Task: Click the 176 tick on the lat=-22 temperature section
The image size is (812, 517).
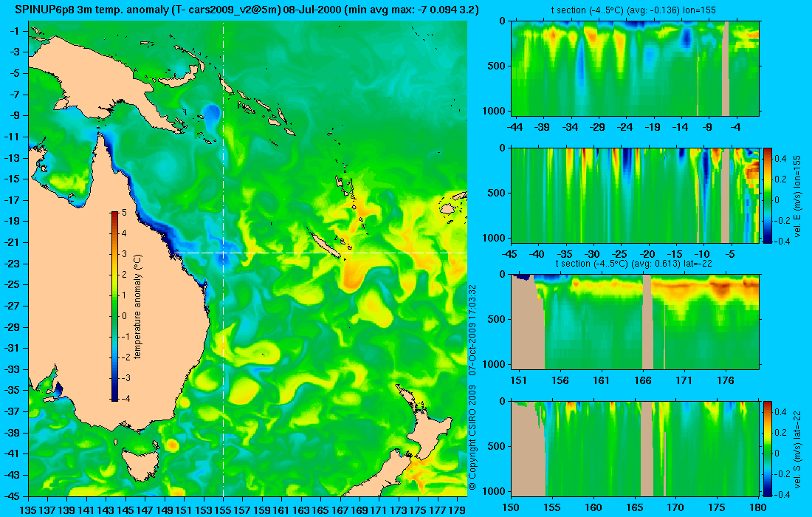Action: (x=726, y=381)
